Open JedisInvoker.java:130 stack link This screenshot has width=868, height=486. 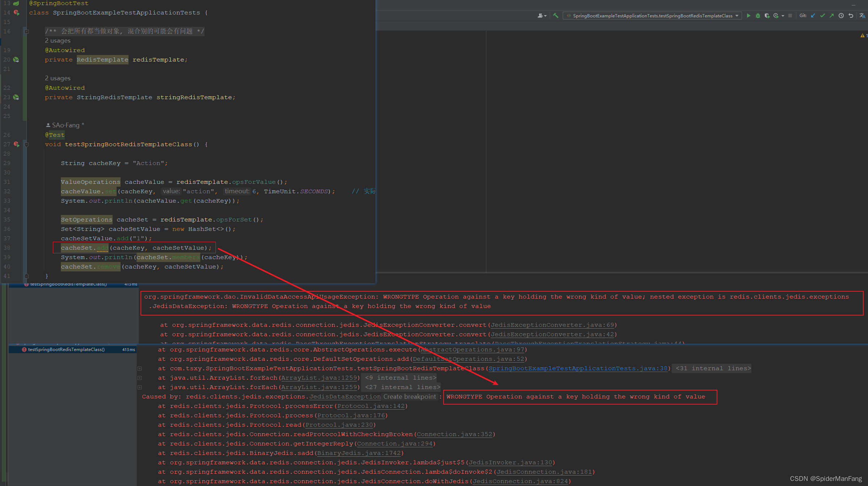click(x=510, y=462)
